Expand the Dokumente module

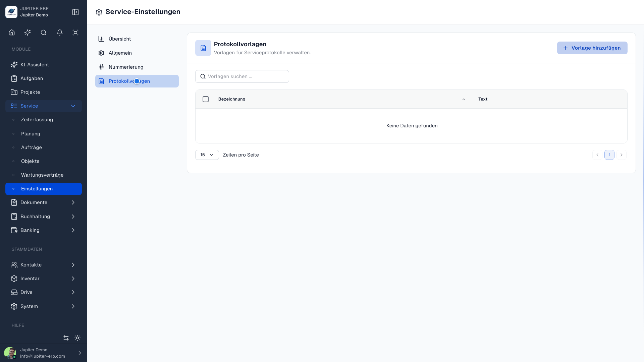click(44, 202)
